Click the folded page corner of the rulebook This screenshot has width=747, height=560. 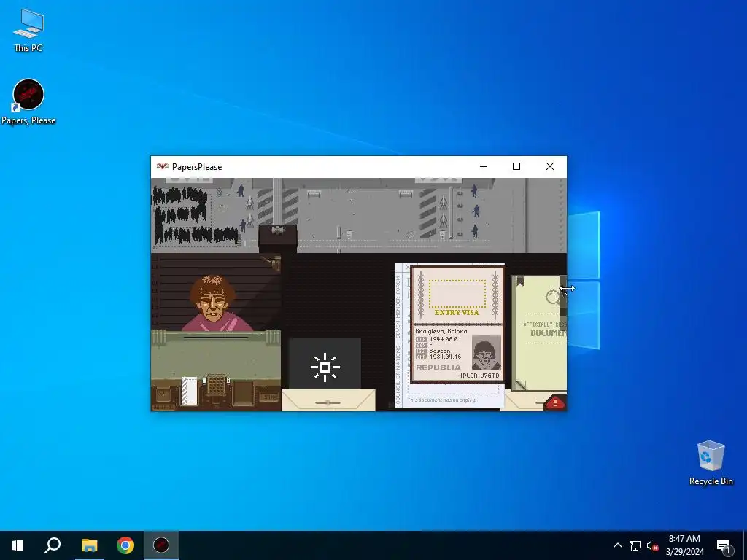click(x=520, y=385)
